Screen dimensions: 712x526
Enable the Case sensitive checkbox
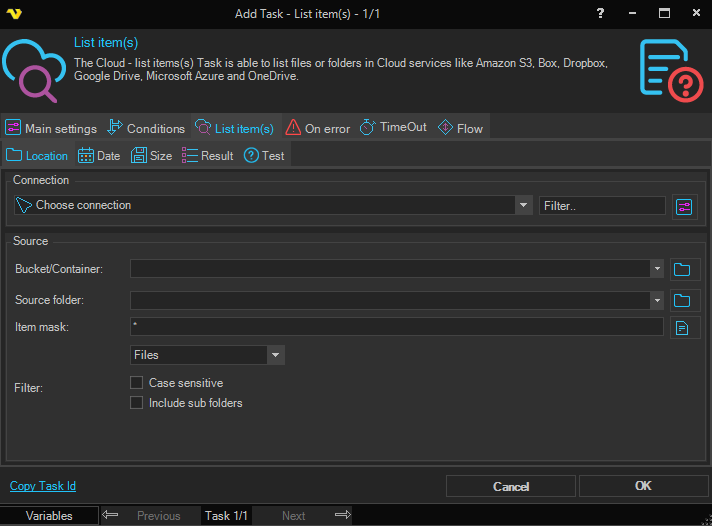(137, 383)
